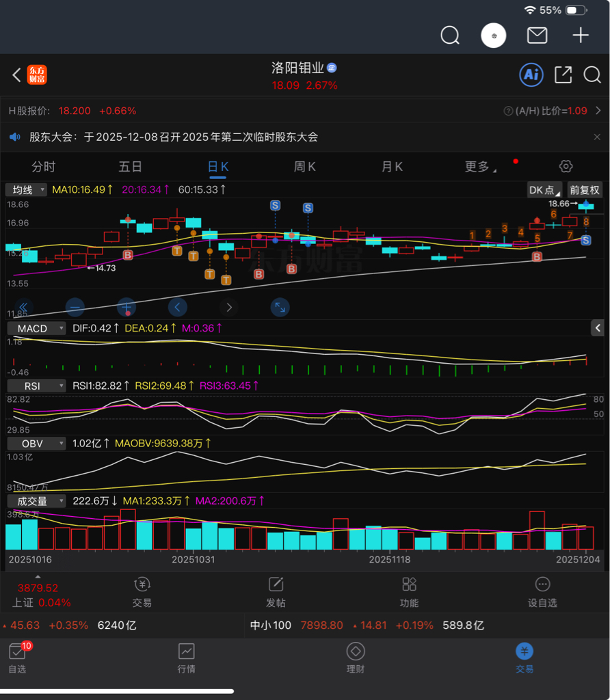Open the 更多 chart period dropdown
Viewport: 610px width, 700px height.
(x=481, y=167)
